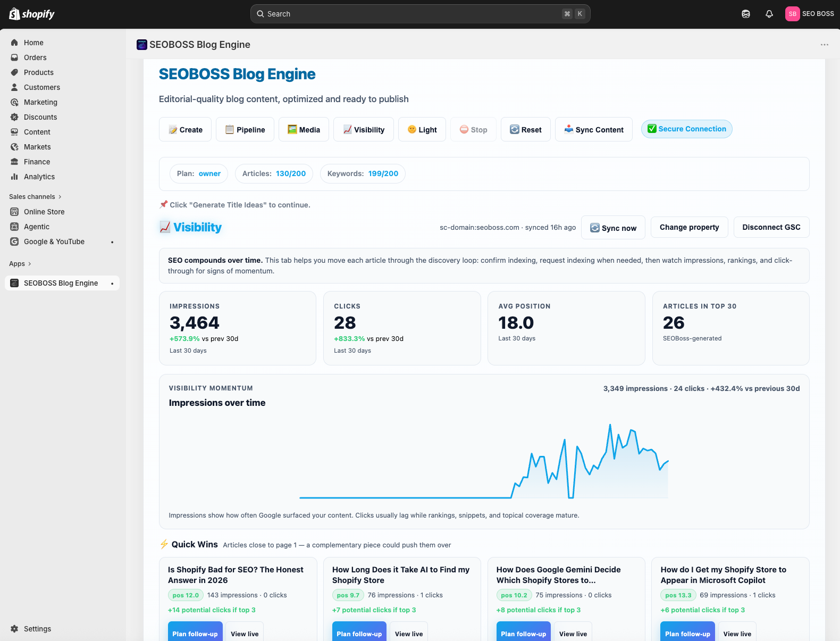Focus the top Search field
840x641 pixels.
[421, 14]
